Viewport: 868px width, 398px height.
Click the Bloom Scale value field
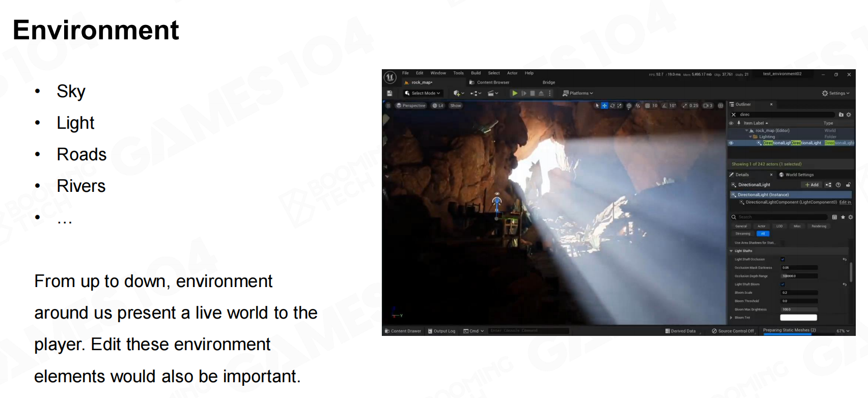click(x=799, y=293)
